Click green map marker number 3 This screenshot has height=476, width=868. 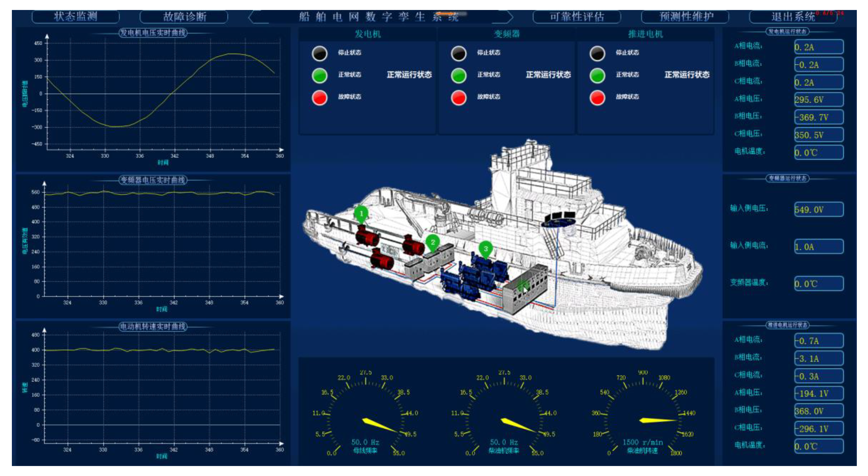click(485, 249)
